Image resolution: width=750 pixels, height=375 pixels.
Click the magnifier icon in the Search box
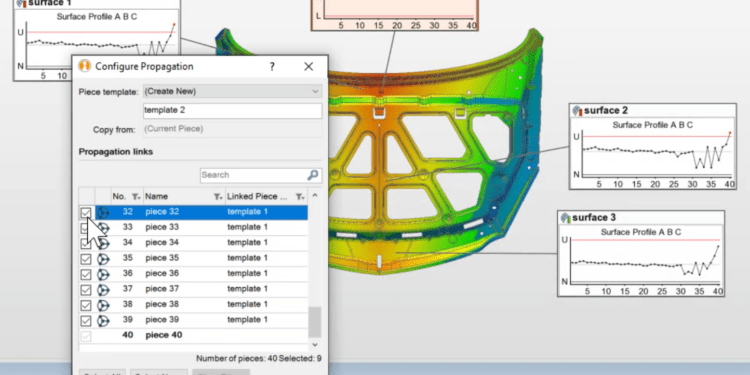(313, 175)
